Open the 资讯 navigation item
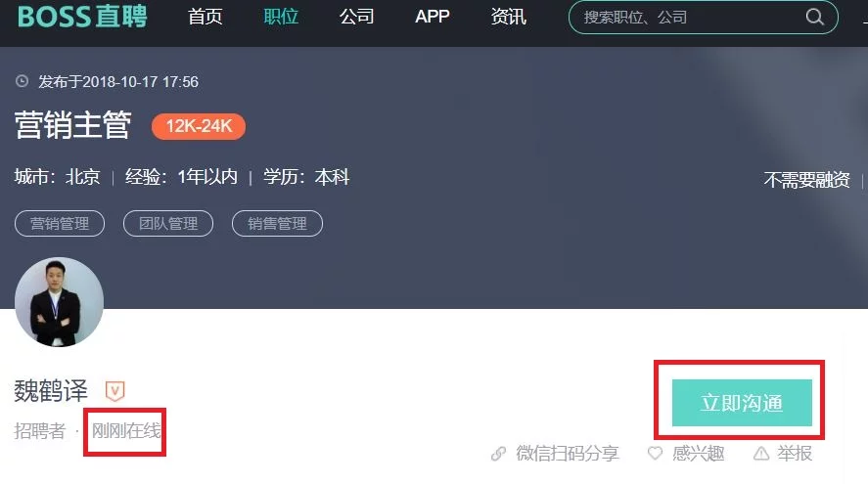The height and width of the screenshot is (484, 868). [x=508, y=17]
